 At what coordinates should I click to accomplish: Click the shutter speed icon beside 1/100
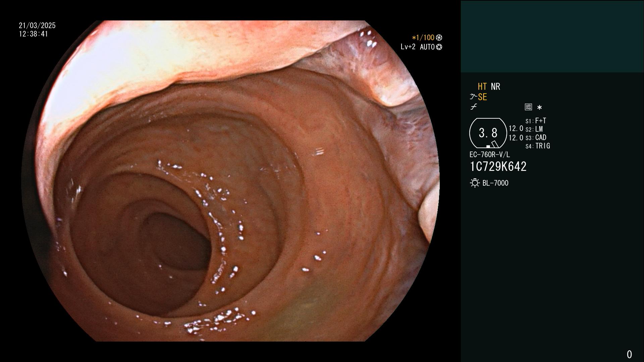[x=439, y=38]
